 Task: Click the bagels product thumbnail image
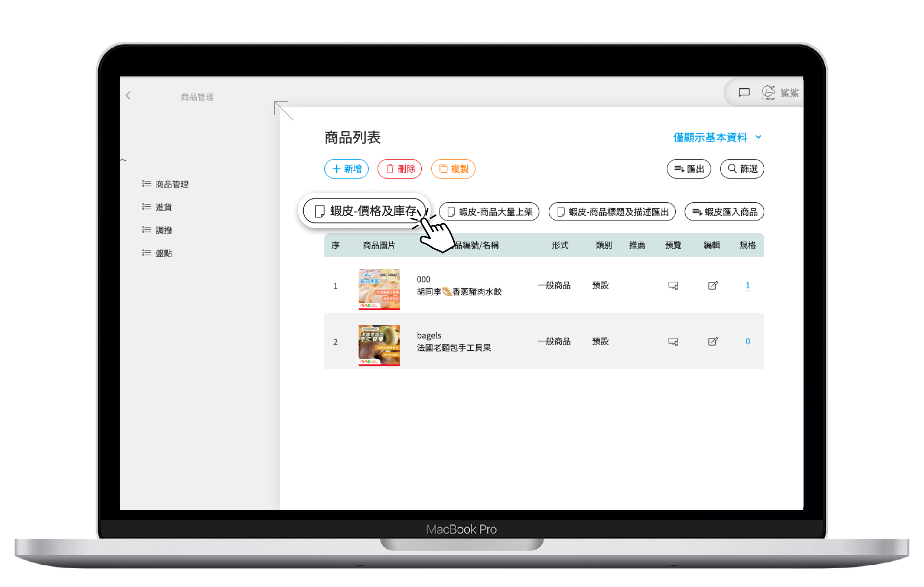[379, 345]
